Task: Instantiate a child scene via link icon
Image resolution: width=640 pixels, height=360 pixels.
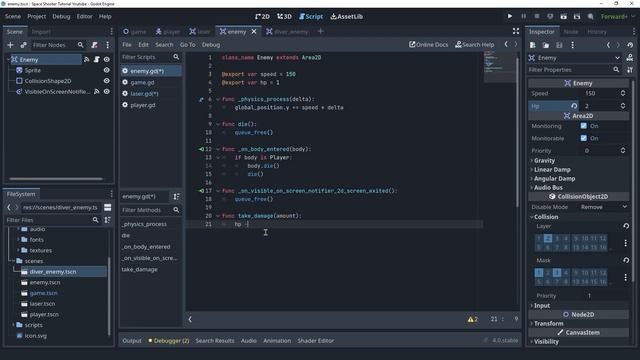Action: 23,45
